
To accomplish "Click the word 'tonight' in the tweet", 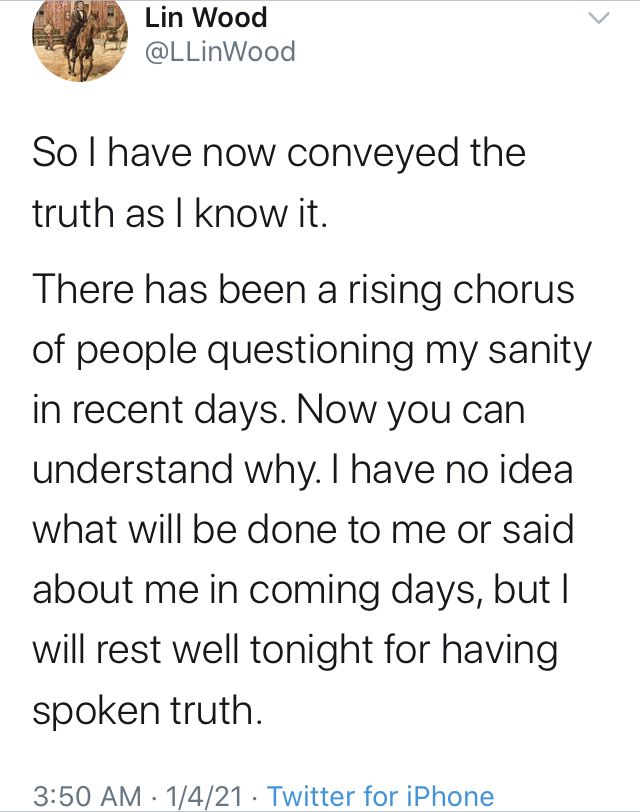I will [312, 650].
